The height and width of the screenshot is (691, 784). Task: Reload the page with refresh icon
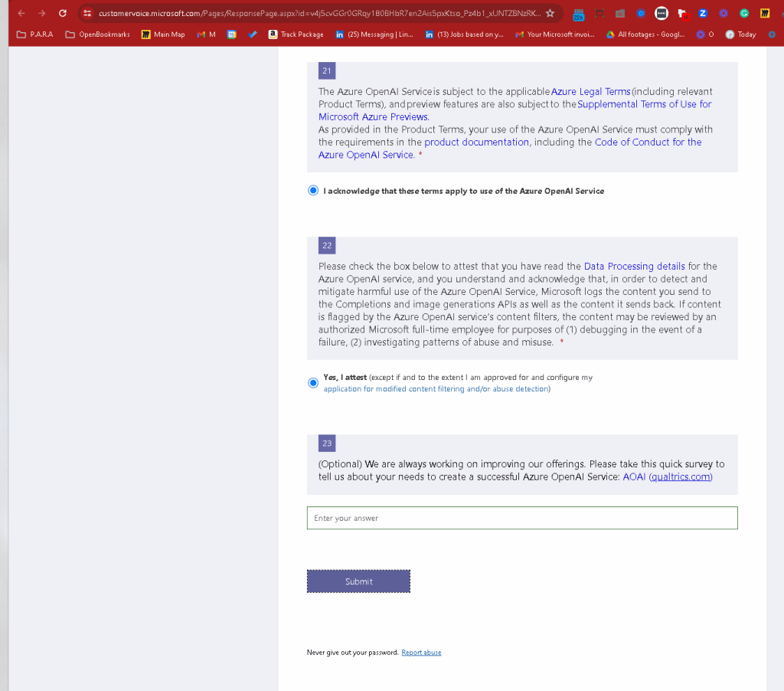[63, 14]
